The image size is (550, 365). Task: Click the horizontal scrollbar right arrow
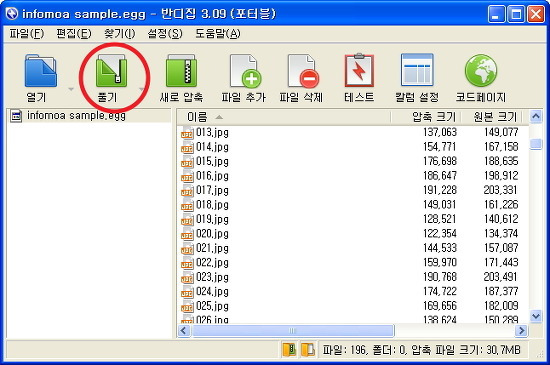pyautogui.click(x=521, y=330)
